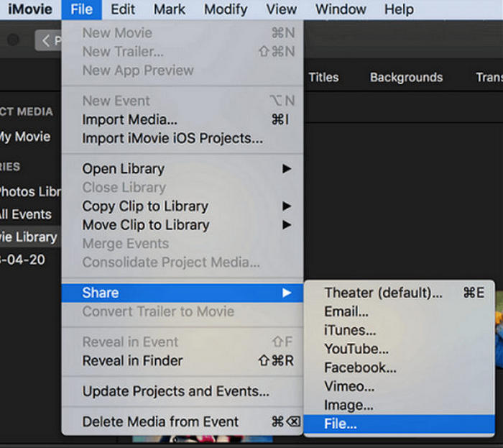Share to Theater (default)
503x448 pixels.
[399, 293]
